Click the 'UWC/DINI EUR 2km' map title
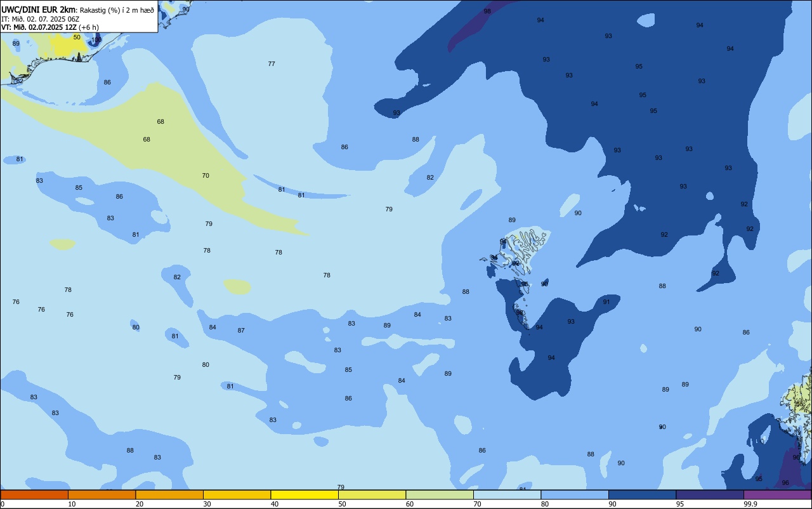The image size is (812, 509). click(39, 10)
